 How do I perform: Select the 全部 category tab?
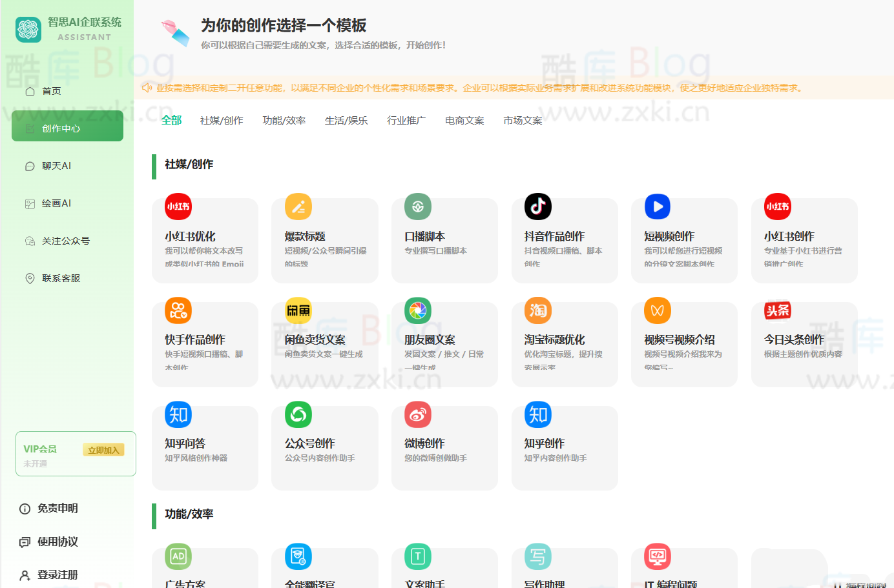[171, 120]
